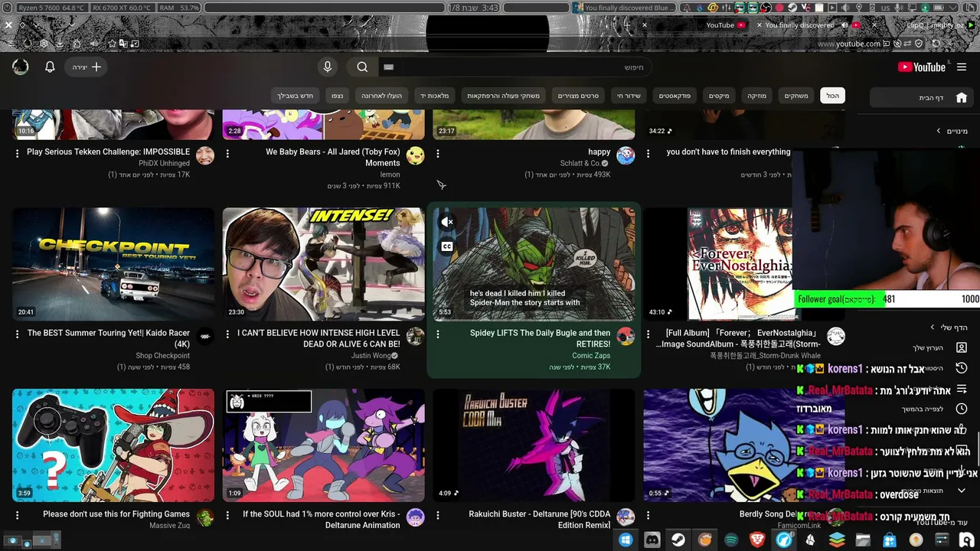Open the lemon channel avatar
The height and width of the screenshot is (551, 980).
[x=415, y=156]
